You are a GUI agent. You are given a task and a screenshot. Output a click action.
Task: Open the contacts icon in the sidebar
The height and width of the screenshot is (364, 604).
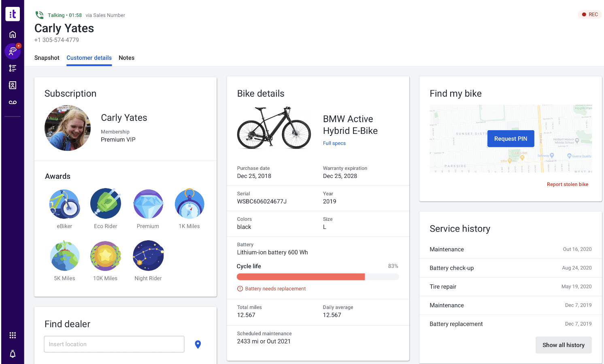(13, 85)
